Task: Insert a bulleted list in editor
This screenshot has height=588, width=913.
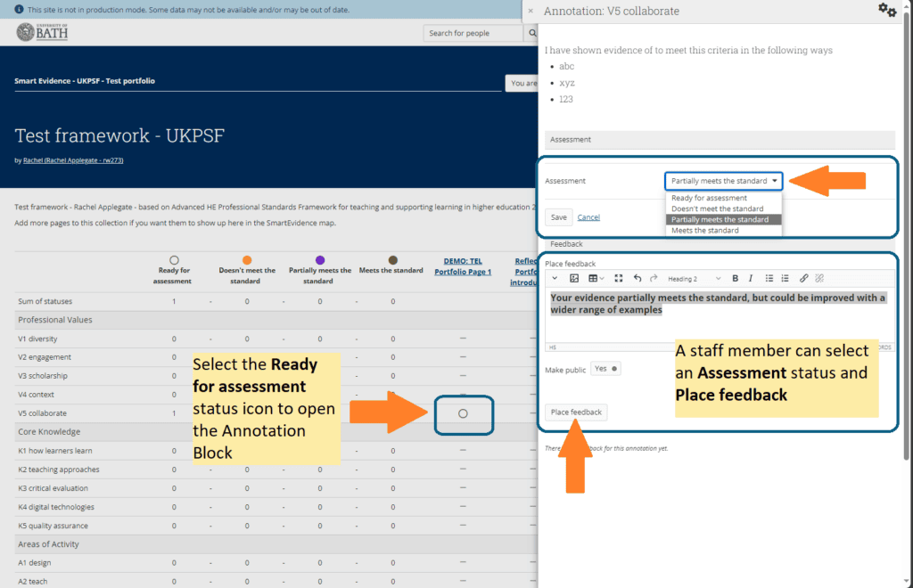Action: (769, 279)
